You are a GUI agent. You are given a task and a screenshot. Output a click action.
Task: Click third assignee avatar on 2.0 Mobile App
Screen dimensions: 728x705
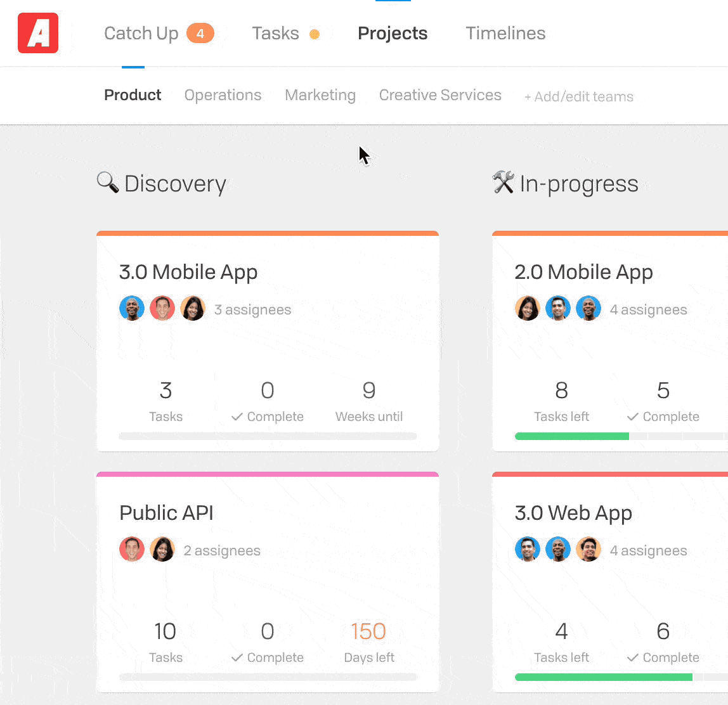tap(588, 308)
